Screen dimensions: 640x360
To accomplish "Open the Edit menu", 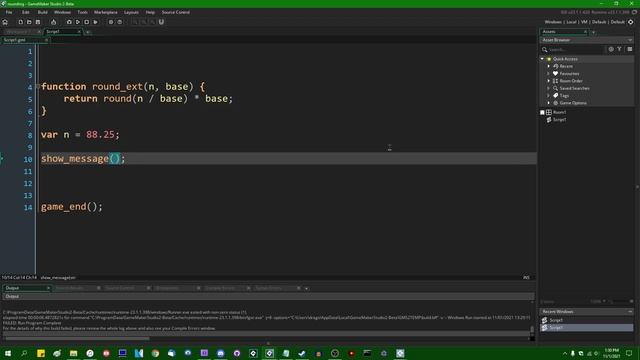I will 26,12.
